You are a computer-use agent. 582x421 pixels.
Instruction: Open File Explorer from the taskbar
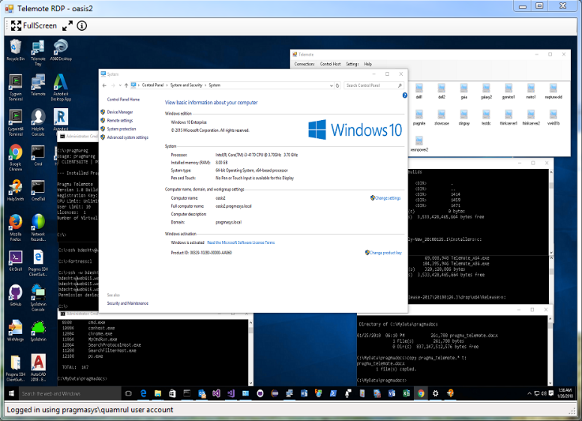pyautogui.click(x=158, y=393)
